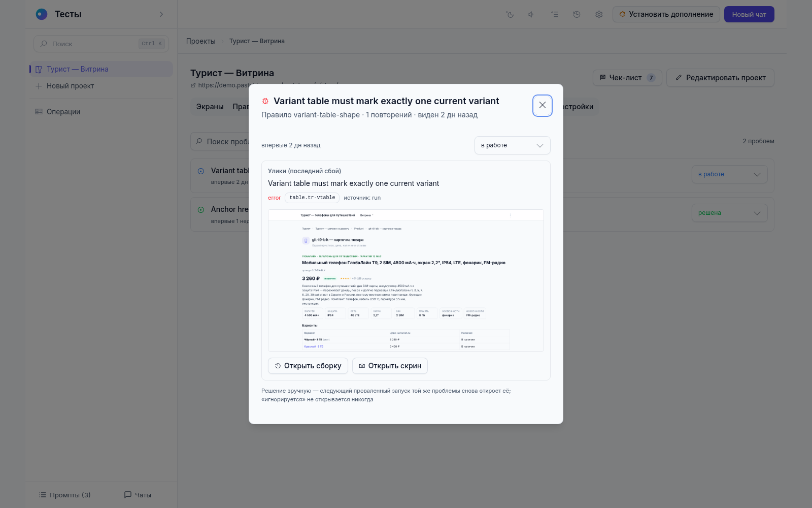
Task: Open 'решена' status dropdown in issues list
Action: click(x=729, y=213)
